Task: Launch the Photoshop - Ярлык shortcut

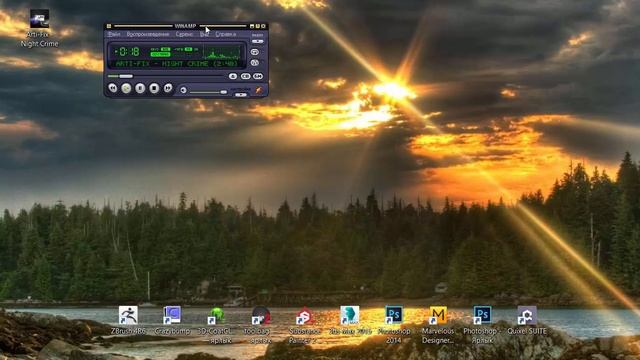Action: pyautogui.click(x=482, y=325)
